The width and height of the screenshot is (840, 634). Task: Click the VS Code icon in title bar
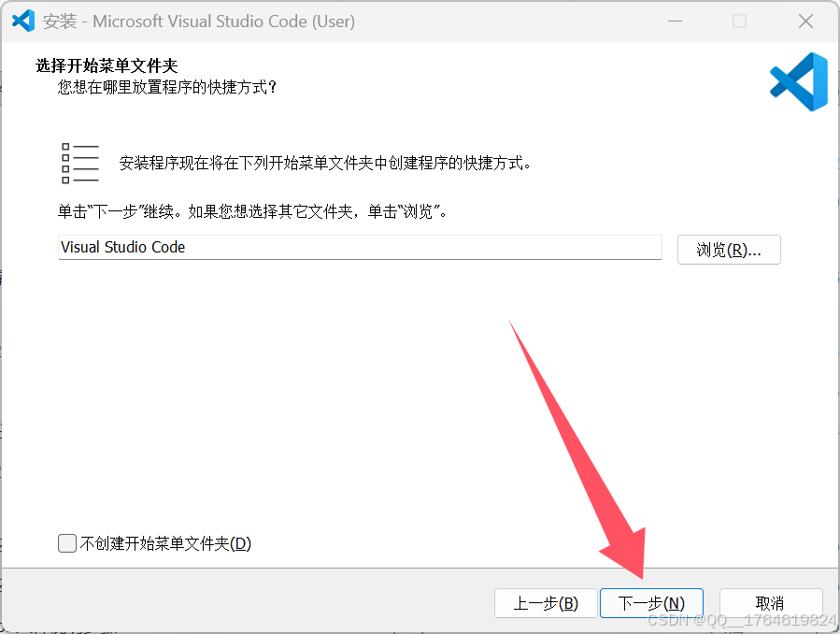(23, 21)
